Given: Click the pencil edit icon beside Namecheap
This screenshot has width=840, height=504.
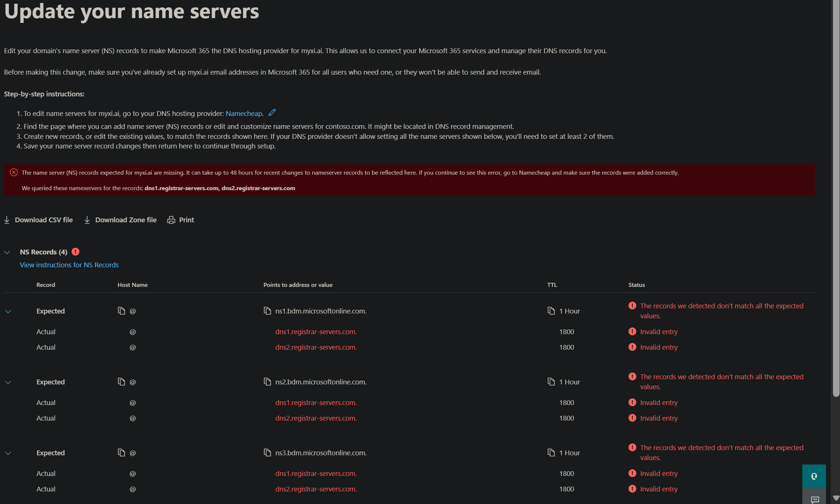Looking at the screenshot, I should click(x=272, y=113).
